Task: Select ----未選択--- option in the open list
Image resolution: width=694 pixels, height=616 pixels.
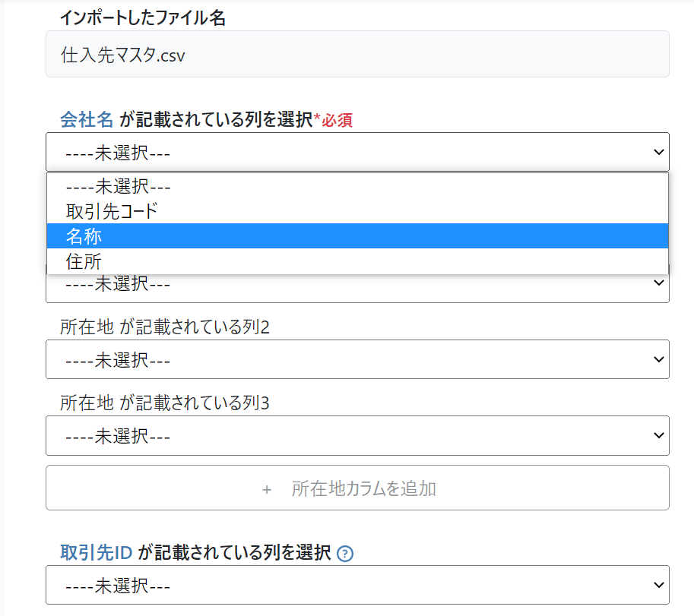Action: coord(118,186)
